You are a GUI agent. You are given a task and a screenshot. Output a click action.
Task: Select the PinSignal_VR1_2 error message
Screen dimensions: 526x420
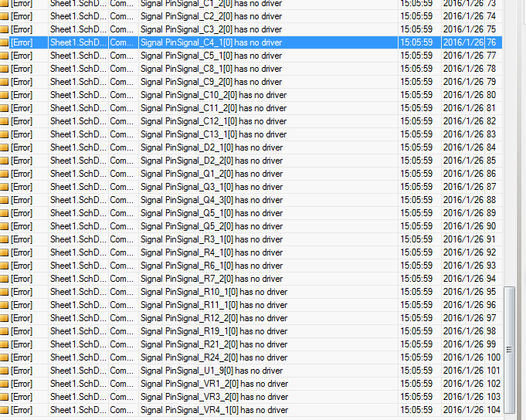point(214,384)
